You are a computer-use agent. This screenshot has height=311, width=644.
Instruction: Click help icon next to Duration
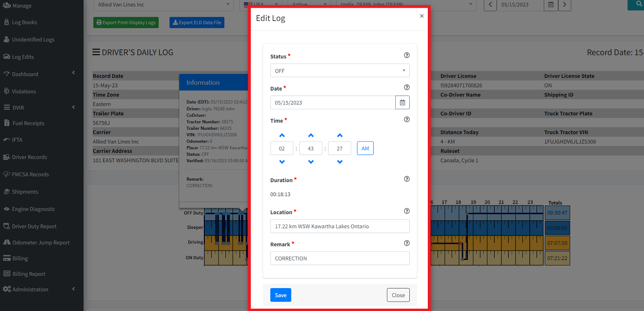[x=407, y=179]
